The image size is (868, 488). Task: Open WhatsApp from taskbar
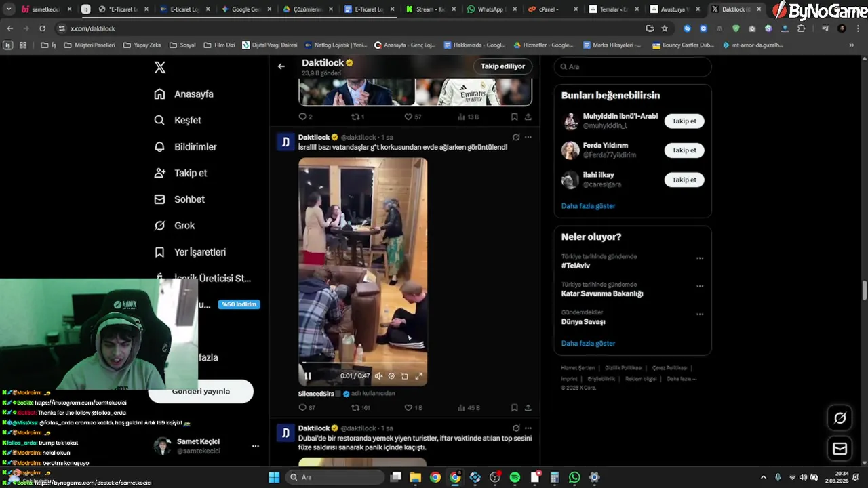[574, 477]
